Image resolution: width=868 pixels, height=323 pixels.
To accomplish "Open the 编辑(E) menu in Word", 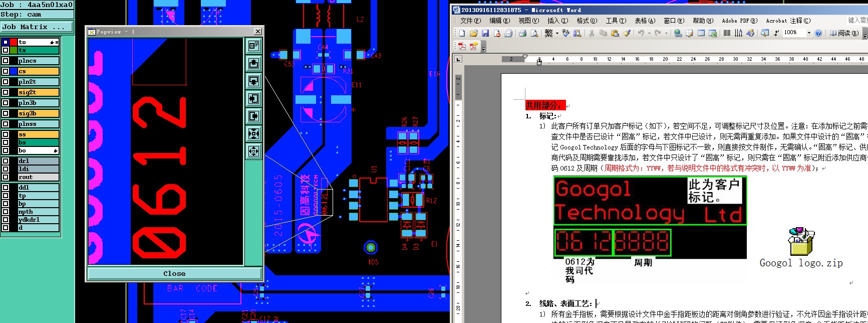I will click(x=499, y=21).
